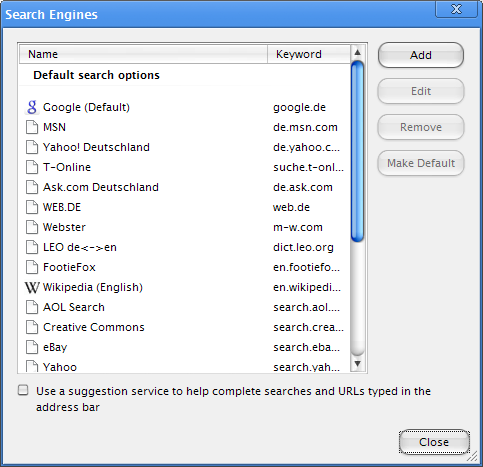Click the Webster page icon
This screenshot has width=483, height=467.
click(32, 227)
